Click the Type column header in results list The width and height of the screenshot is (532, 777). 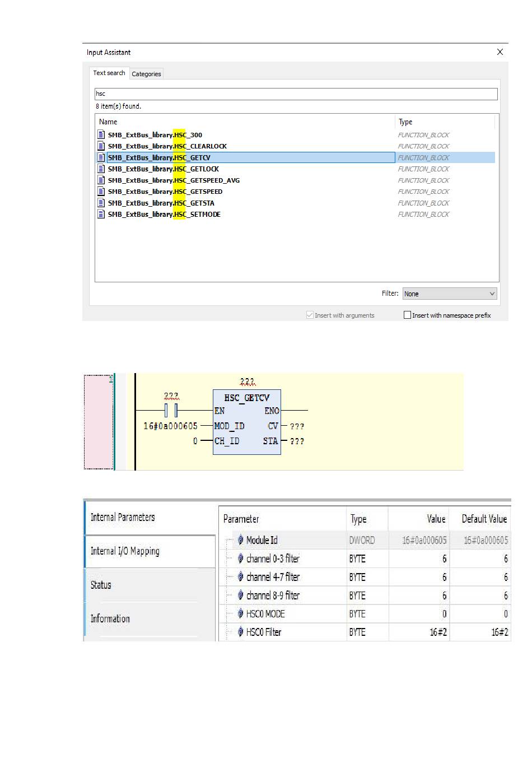tap(445, 122)
